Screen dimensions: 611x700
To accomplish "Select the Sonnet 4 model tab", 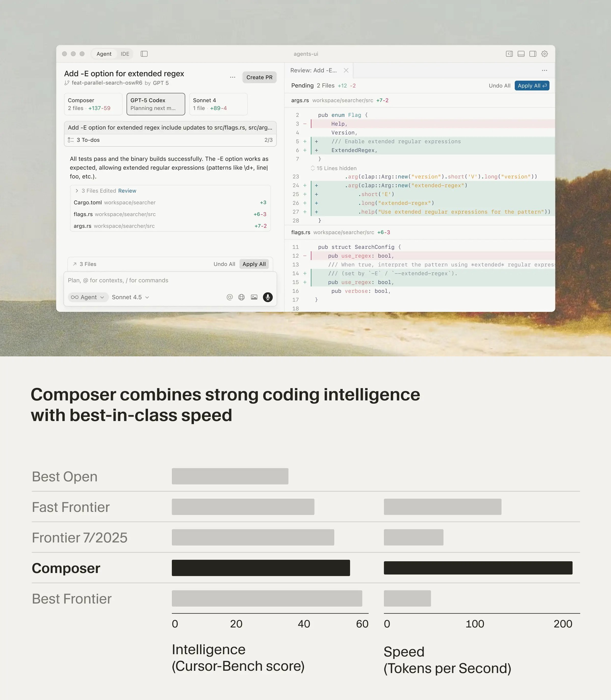I will (218, 104).
